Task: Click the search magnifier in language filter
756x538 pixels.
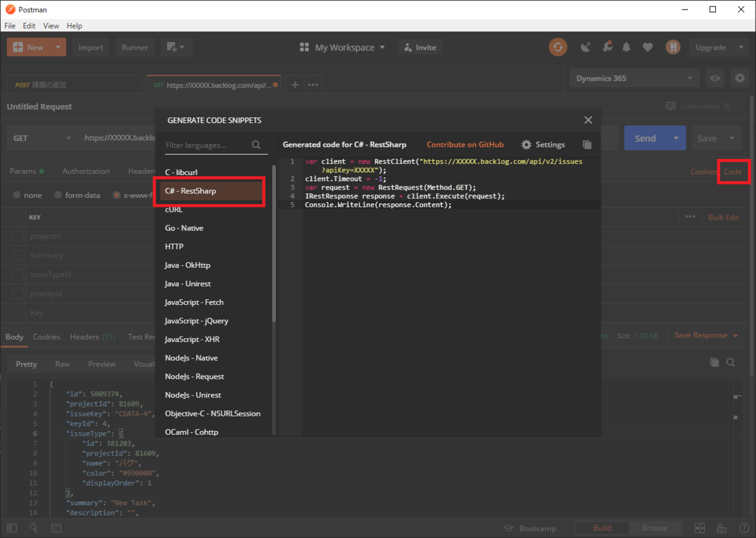Action: pyautogui.click(x=256, y=145)
